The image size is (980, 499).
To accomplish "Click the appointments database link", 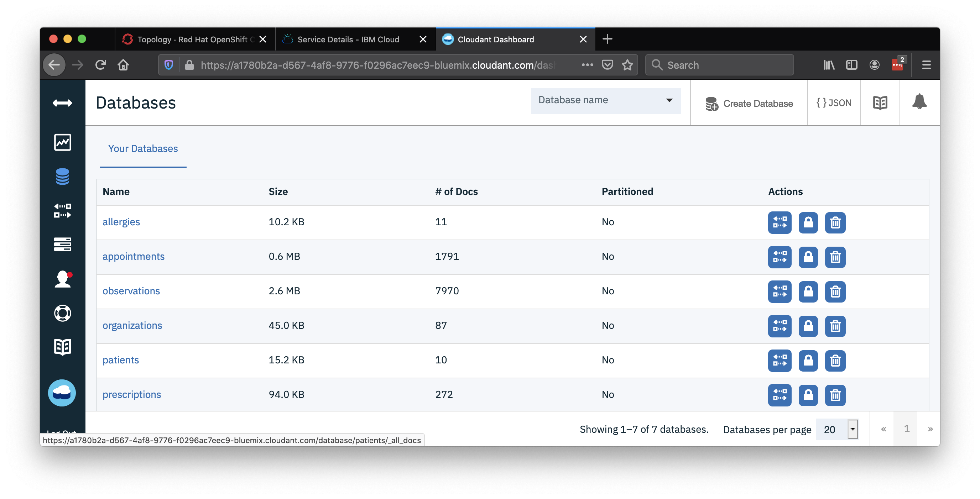I will pos(134,256).
